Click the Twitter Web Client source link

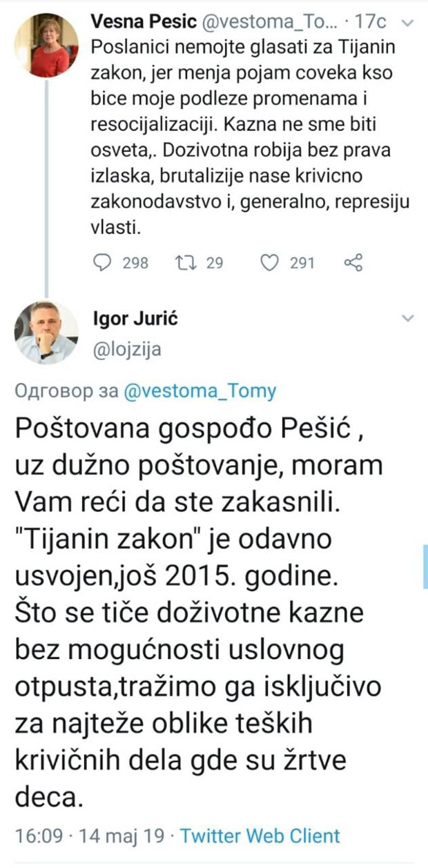[x=260, y=836]
